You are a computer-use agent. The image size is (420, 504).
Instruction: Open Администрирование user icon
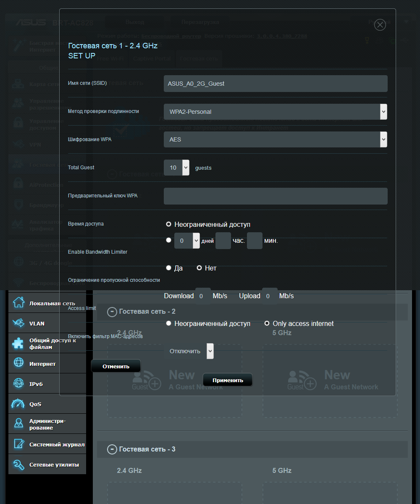click(x=18, y=424)
